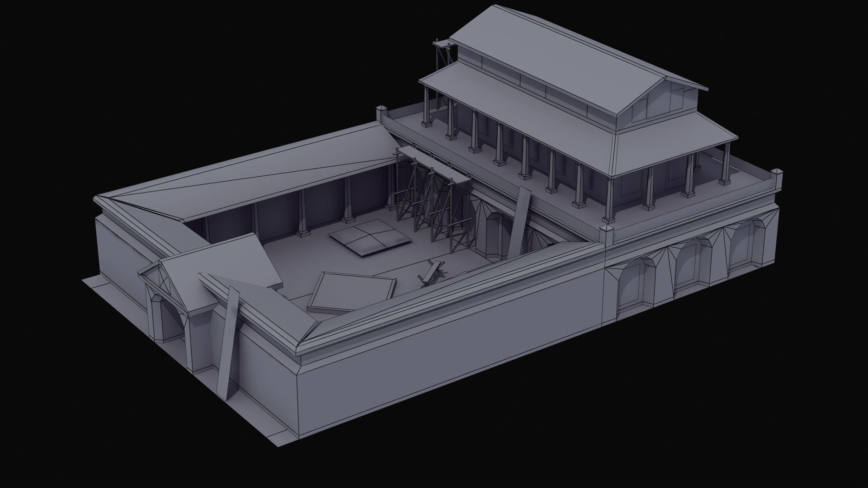Click the sawhorse on the courtyard floor

(431, 273)
